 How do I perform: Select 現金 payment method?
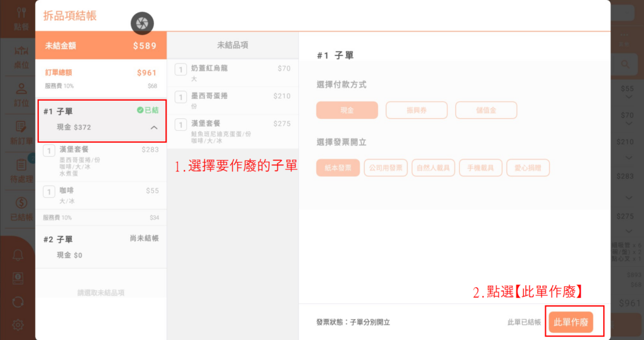point(347,110)
